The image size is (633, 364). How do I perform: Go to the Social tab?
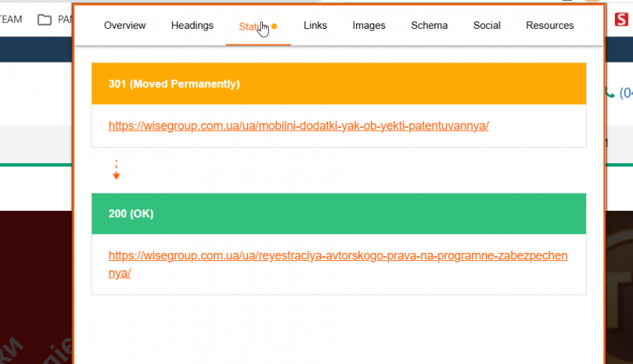pyautogui.click(x=486, y=26)
